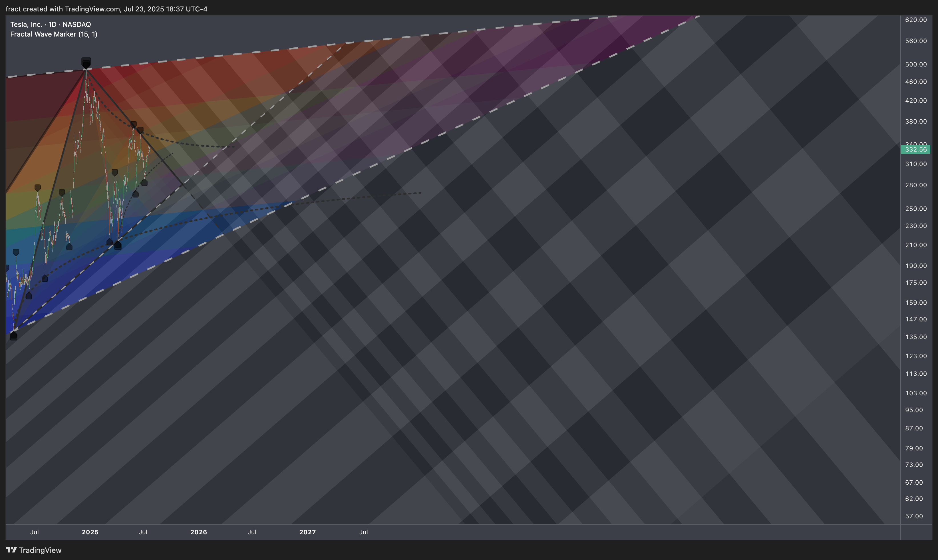The width and height of the screenshot is (938, 560).
Task: Click the 159.00 price axis label
Action: [916, 303]
